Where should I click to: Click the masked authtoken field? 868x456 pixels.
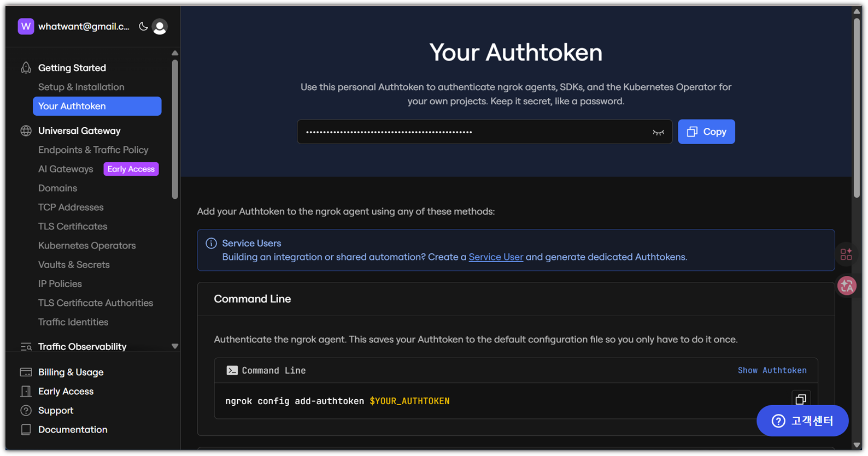[x=484, y=132]
